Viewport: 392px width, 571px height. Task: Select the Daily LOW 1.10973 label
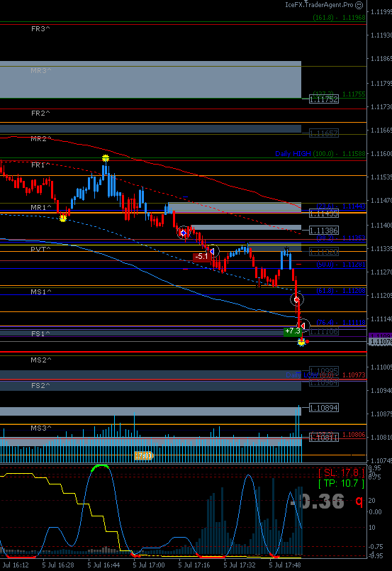point(325,375)
